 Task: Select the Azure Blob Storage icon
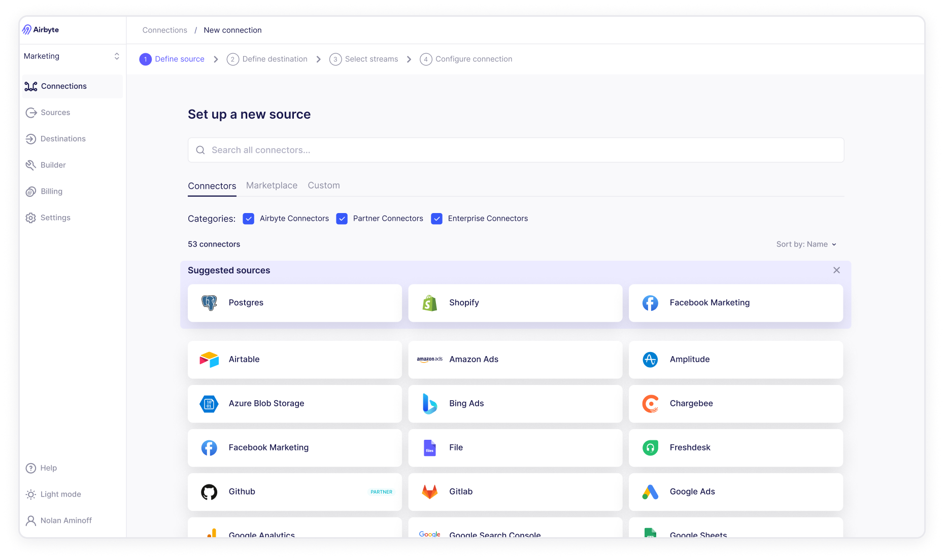coord(209,404)
